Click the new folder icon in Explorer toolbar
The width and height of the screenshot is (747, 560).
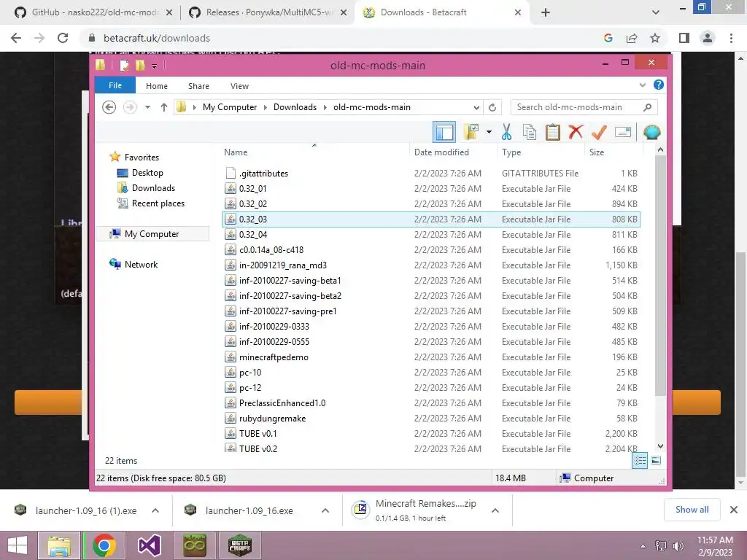coord(471,132)
